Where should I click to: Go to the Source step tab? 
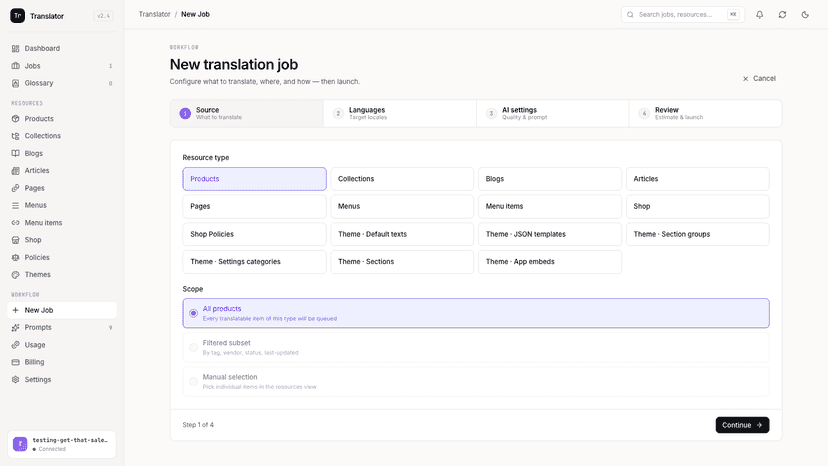pyautogui.click(x=247, y=114)
